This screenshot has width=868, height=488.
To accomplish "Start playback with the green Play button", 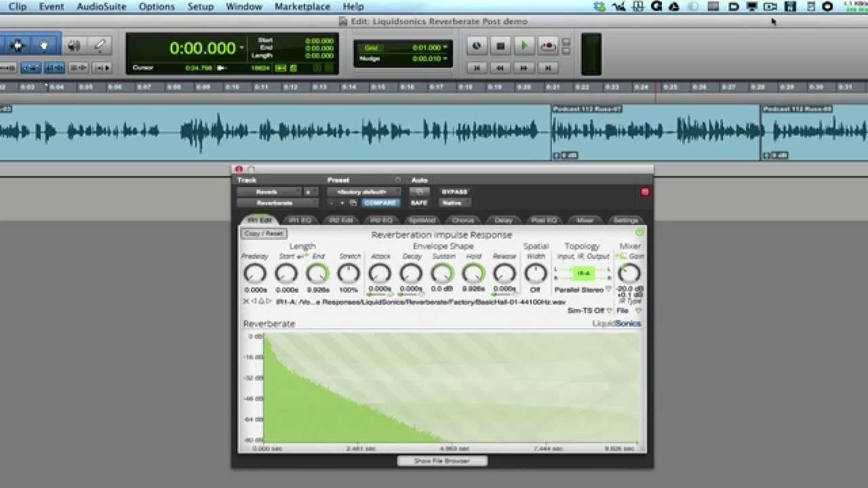I will pos(524,46).
